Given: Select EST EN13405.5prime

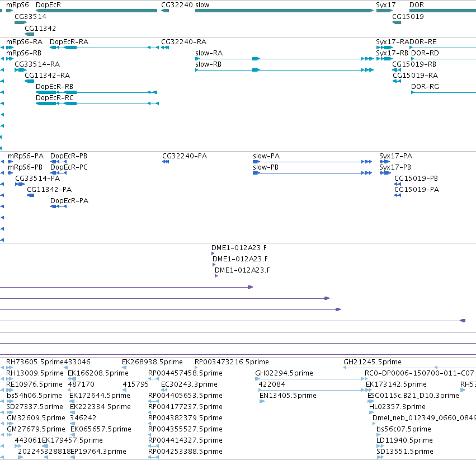Looking at the screenshot, I should 288,395.
